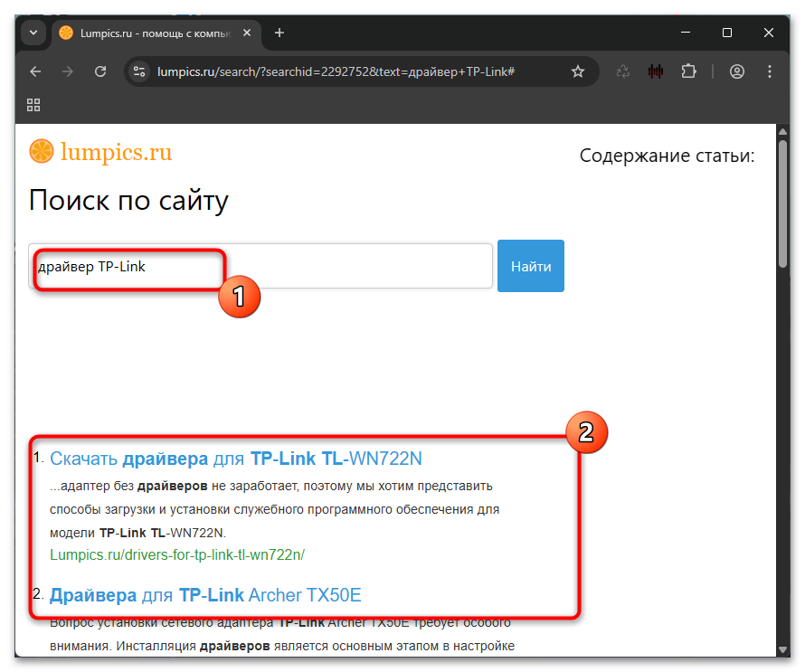Reload the current page

(100, 71)
